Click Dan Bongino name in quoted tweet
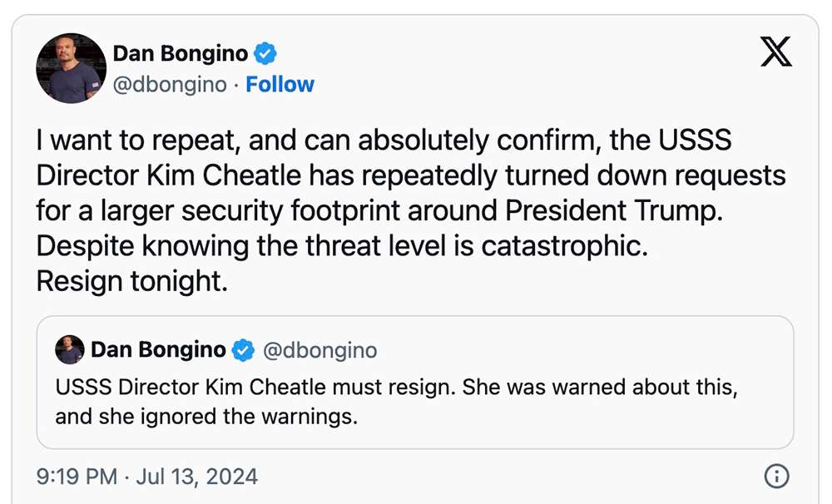The image size is (832, 504). (x=158, y=350)
